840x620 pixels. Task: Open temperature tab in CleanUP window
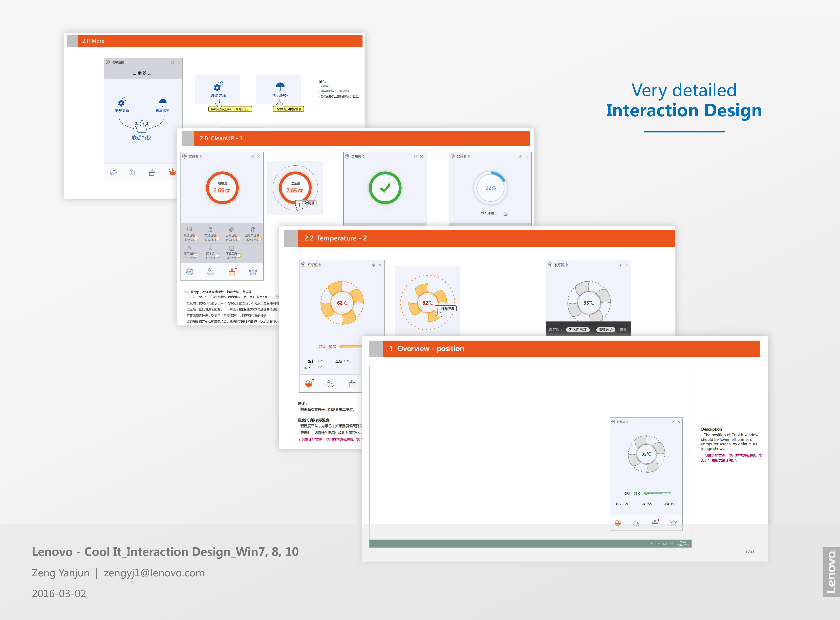[190, 272]
